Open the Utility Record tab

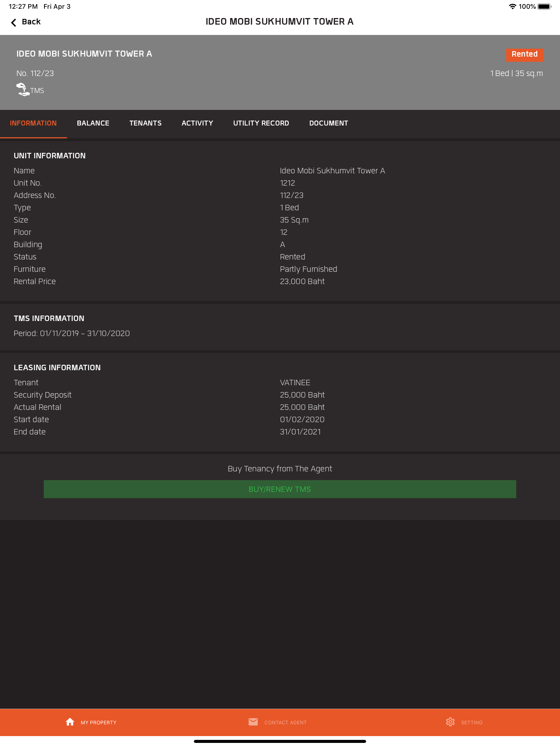point(261,123)
